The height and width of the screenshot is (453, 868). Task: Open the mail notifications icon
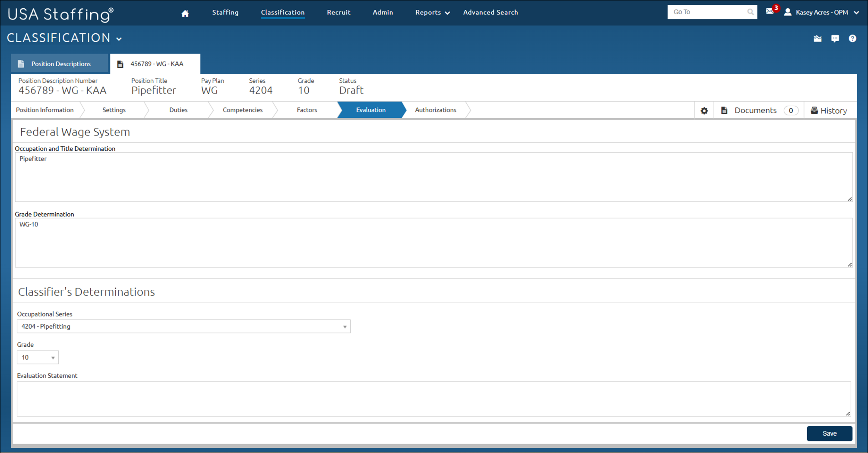click(770, 11)
